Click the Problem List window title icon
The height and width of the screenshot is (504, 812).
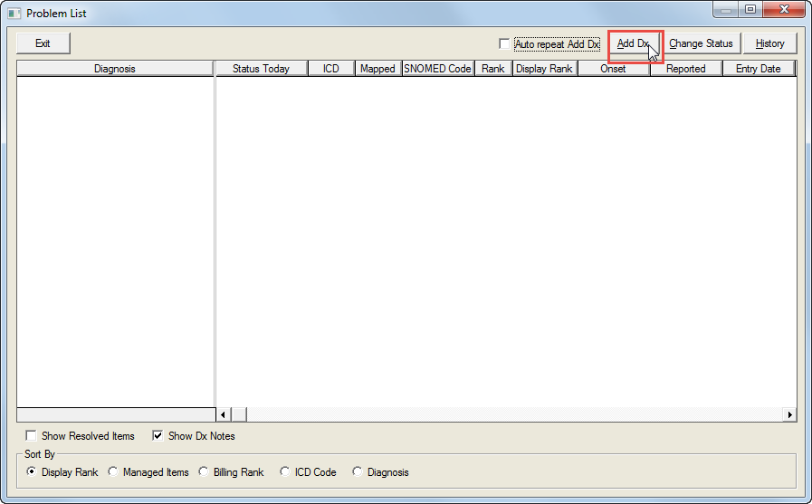click(x=14, y=14)
